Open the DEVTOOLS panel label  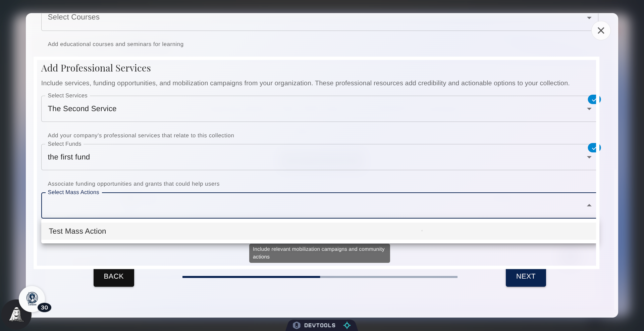[x=320, y=325]
